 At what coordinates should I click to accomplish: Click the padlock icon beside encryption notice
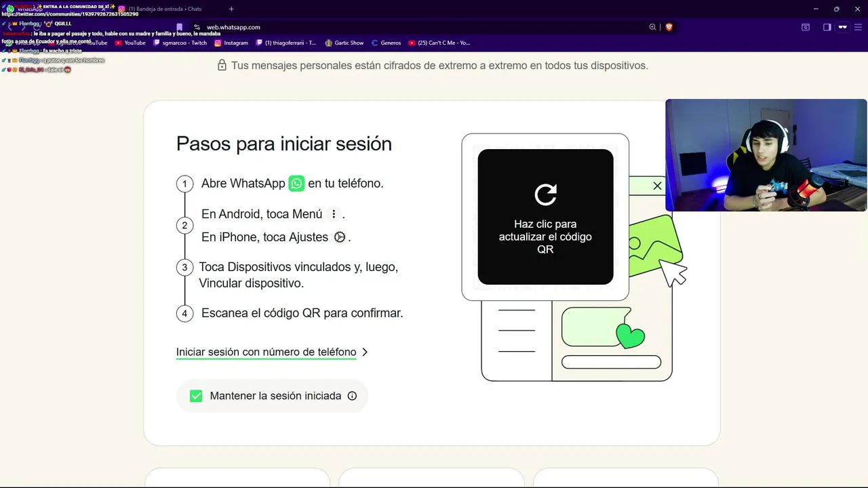(222, 65)
